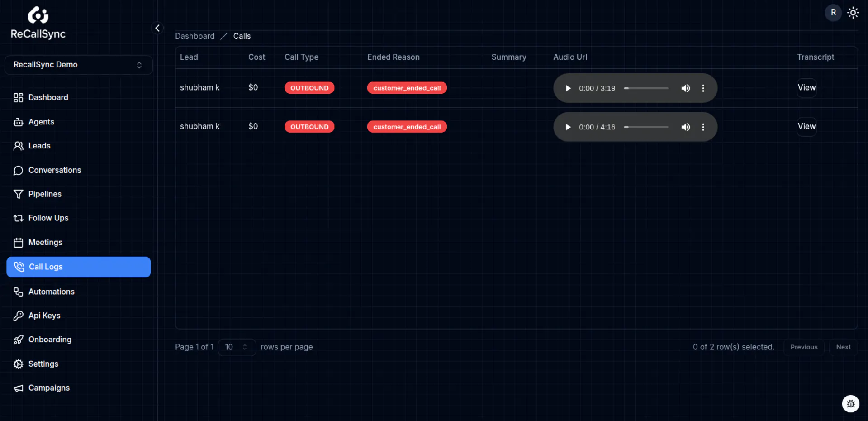Seek within the 3:19 audio progress bar
This screenshot has height=421, width=868.
[646, 88]
